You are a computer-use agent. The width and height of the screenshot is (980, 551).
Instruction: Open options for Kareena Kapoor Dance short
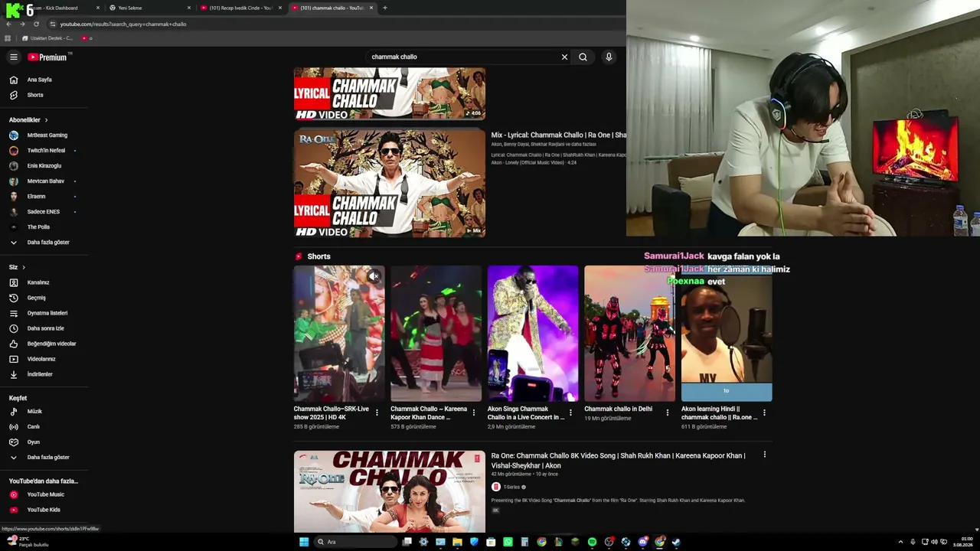[x=473, y=412]
